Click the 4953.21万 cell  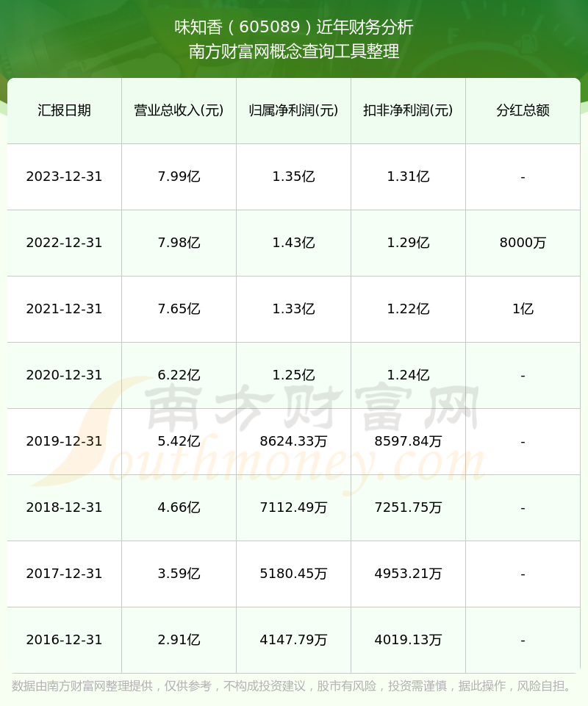[408, 574]
